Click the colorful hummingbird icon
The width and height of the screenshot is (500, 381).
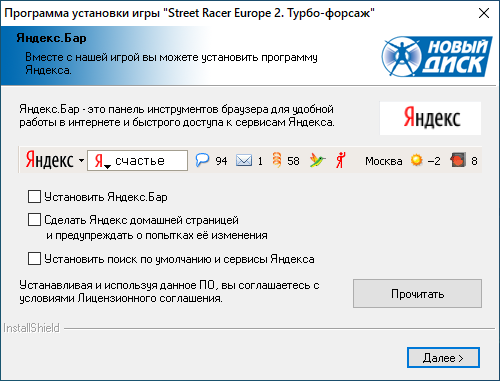317,160
